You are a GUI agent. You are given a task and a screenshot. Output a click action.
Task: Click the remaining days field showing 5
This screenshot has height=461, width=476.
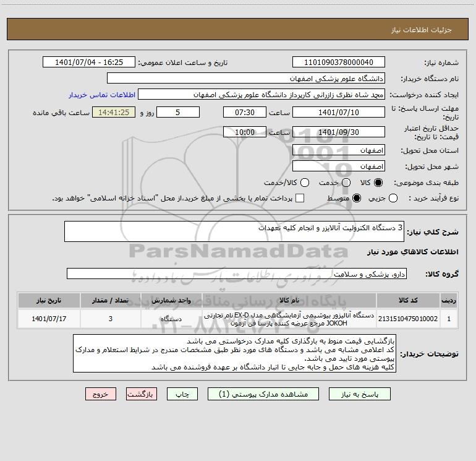178,113
